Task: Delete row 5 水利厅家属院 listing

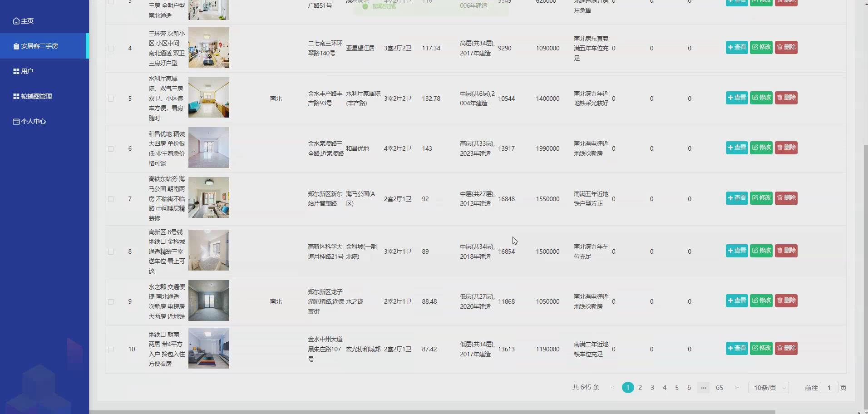Action: [786, 98]
